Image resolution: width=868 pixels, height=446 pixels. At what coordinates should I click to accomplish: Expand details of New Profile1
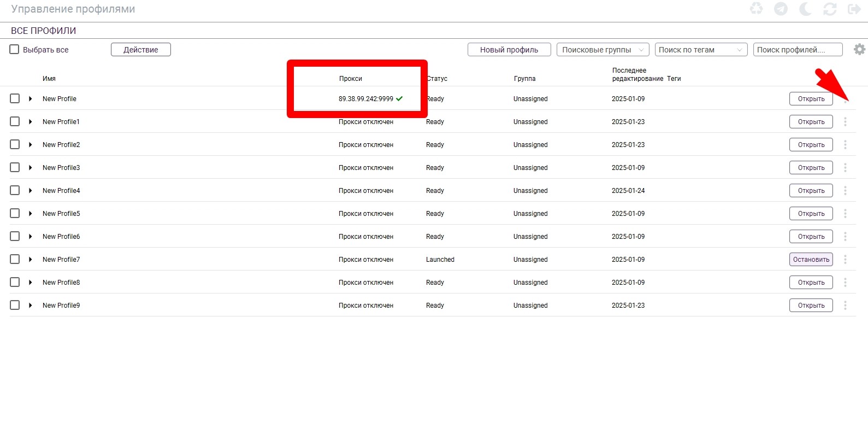click(x=31, y=122)
